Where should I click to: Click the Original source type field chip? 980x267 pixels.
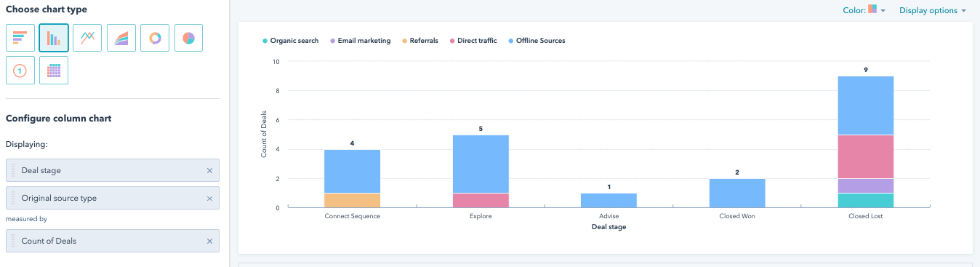point(112,198)
